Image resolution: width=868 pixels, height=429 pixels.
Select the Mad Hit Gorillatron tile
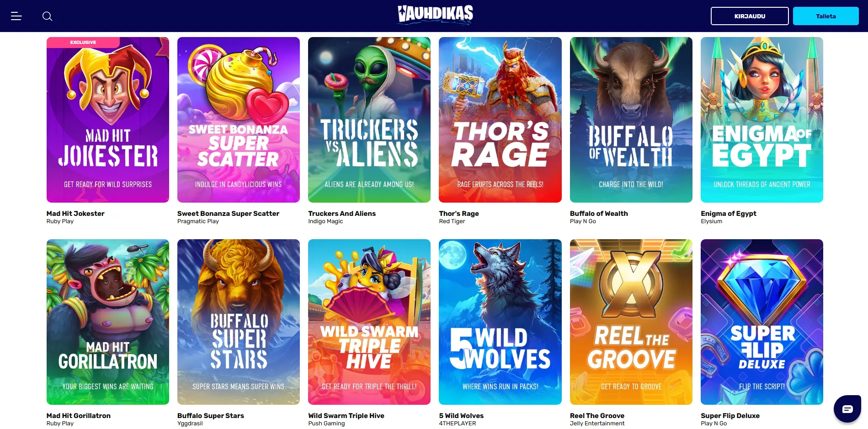[108, 322]
